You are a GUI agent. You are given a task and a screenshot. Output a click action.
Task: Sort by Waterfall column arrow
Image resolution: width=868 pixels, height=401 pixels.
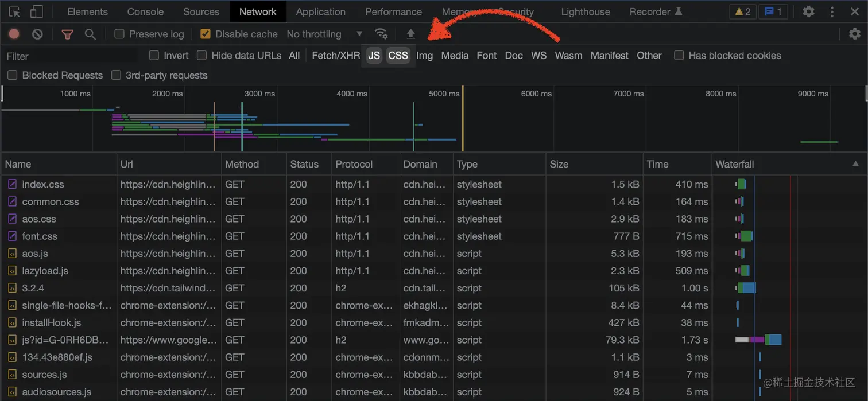click(x=855, y=164)
